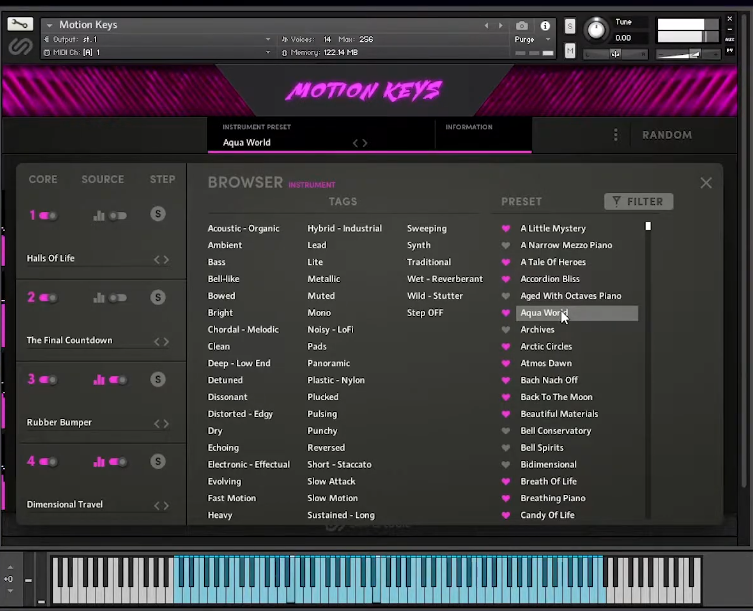Open the instrument info icon

pyautogui.click(x=545, y=26)
